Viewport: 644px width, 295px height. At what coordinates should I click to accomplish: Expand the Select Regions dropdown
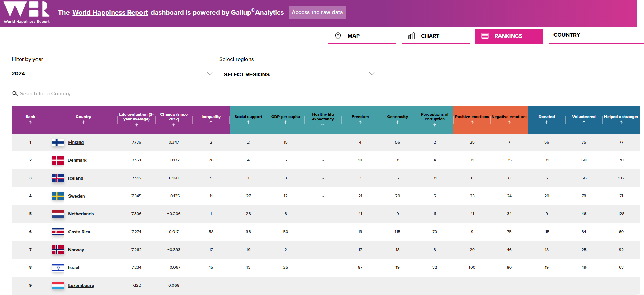point(299,74)
